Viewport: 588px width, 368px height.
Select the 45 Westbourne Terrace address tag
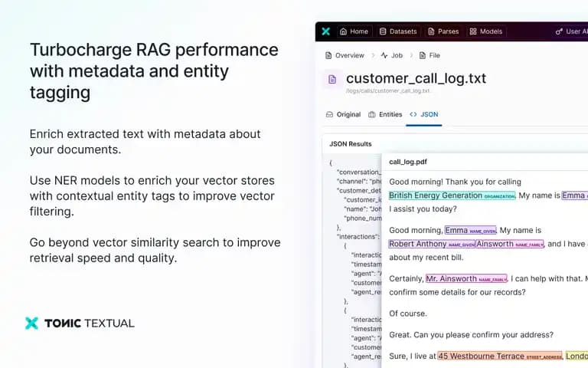tap(500, 356)
